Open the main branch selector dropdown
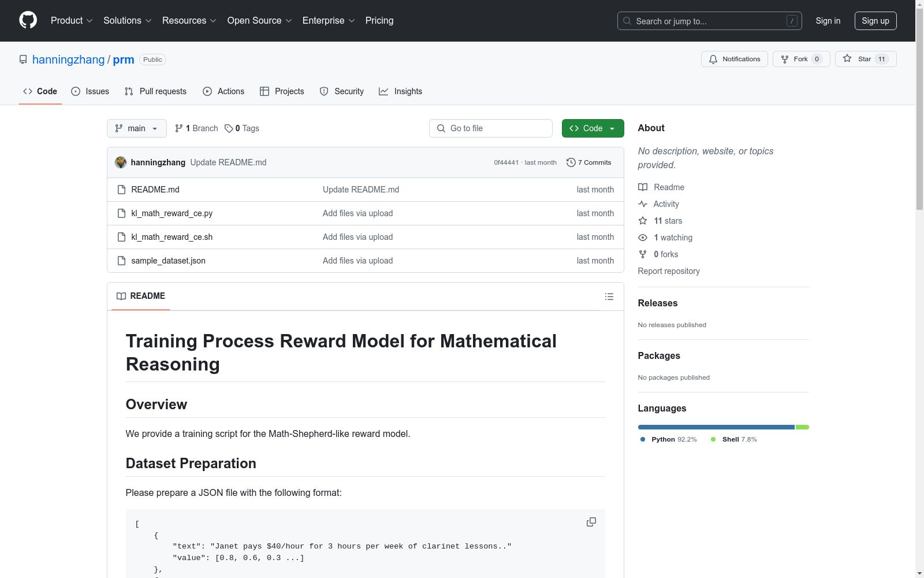 tap(137, 128)
